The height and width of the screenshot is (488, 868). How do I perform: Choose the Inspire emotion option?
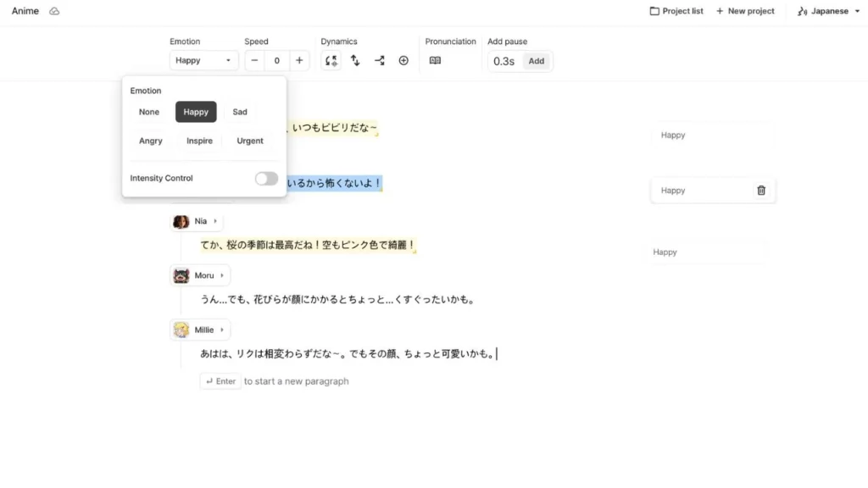coord(199,141)
